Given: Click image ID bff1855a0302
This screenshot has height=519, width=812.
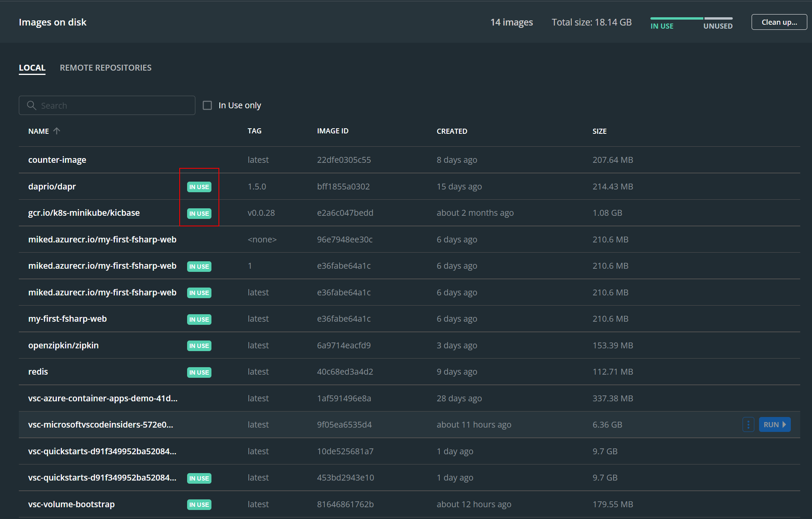Looking at the screenshot, I should (x=343, y=186).
